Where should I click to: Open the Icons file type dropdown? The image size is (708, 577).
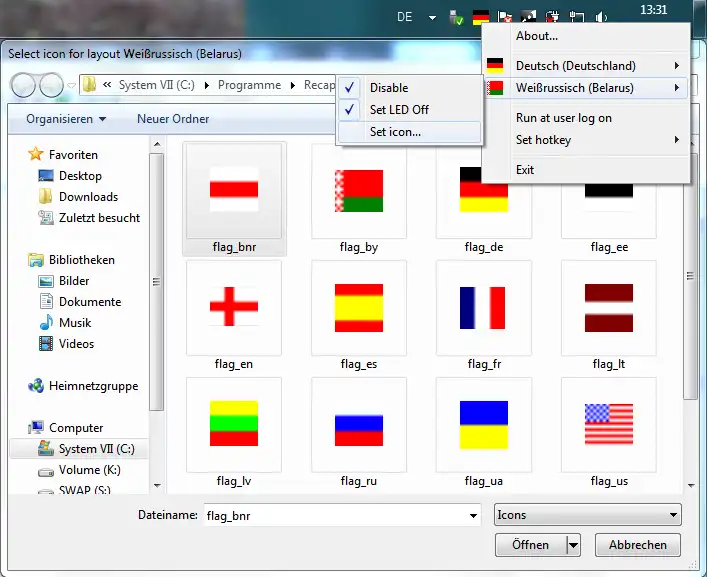(x=587, y=515)
